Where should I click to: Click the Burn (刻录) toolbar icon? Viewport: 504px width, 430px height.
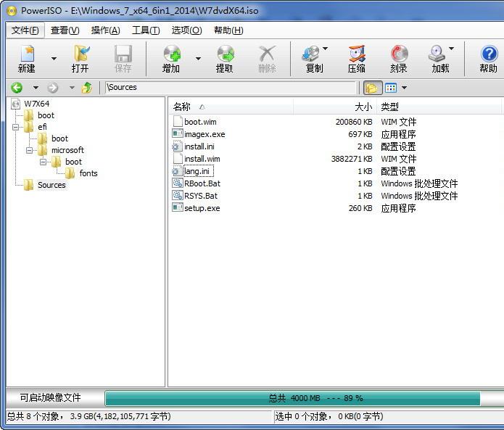coord(399,54)
